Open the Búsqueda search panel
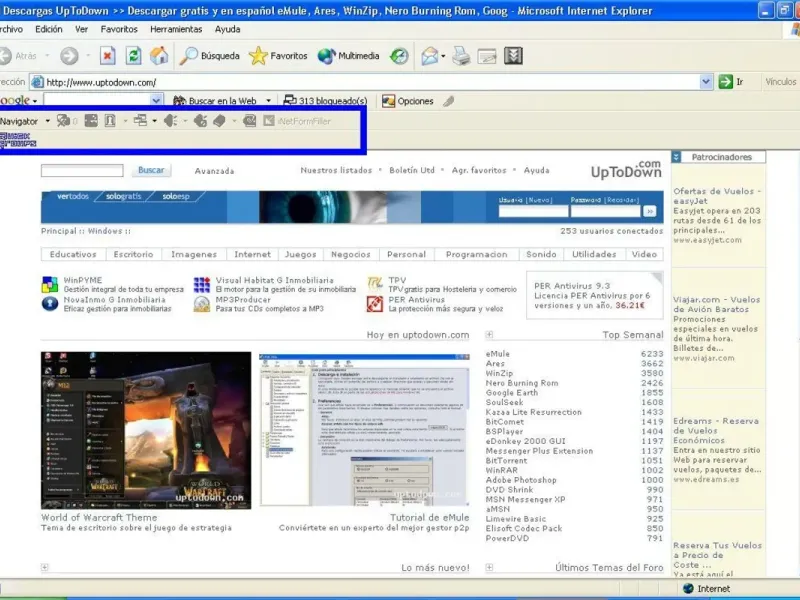 (x=210, y=56)
